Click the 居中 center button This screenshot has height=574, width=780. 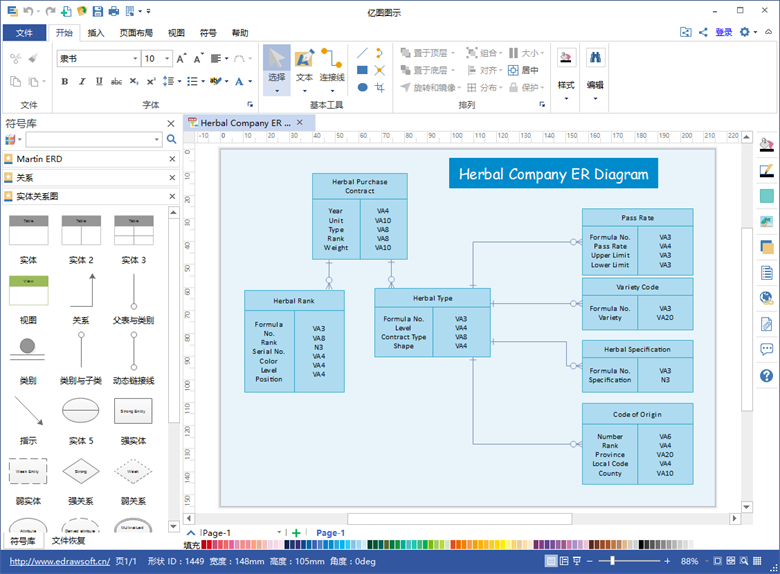[523, 70]
